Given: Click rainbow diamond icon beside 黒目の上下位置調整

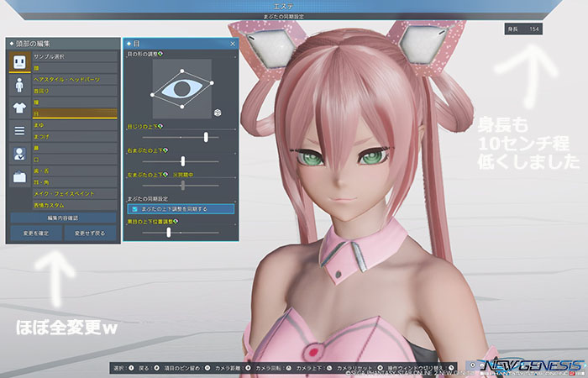Looking at the screenshot, I should [x=176, y=222].
